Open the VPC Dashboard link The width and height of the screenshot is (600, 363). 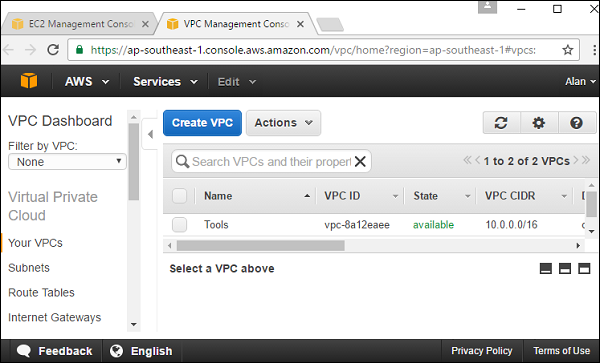(x=60, y=121)
